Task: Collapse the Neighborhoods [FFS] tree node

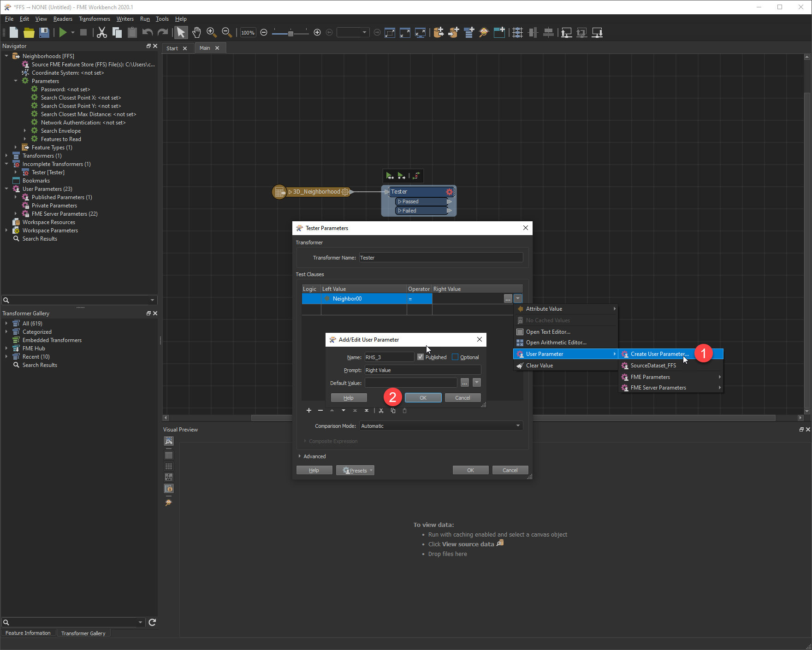Action: (6, 56)
